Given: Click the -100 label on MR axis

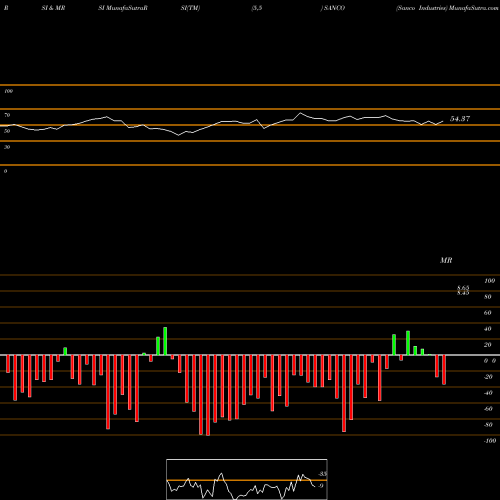Looking at the screenshot, I should pos(490,441).
